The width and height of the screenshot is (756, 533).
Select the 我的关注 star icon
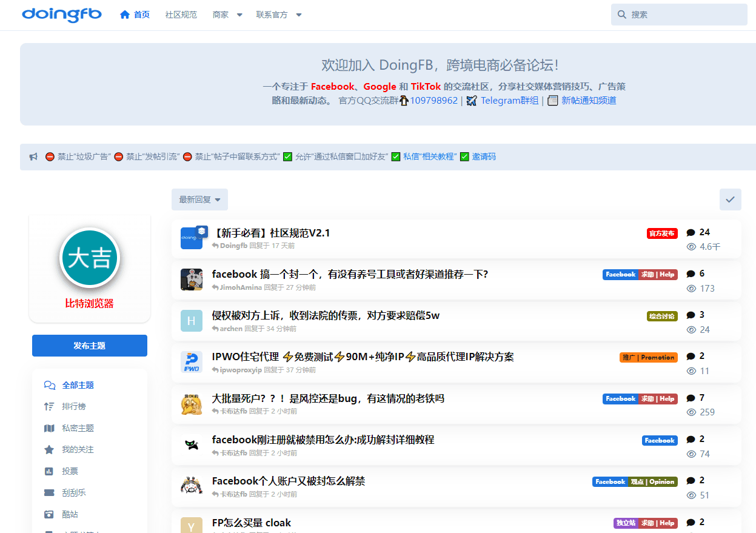tap(49, 450)
